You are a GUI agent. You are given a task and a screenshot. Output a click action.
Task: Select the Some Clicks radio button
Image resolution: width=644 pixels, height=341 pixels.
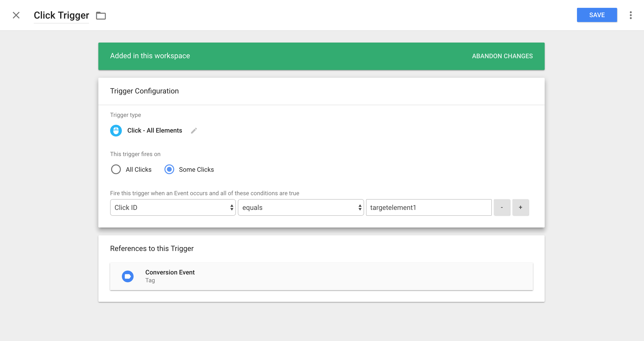click(x=169, y=169)
